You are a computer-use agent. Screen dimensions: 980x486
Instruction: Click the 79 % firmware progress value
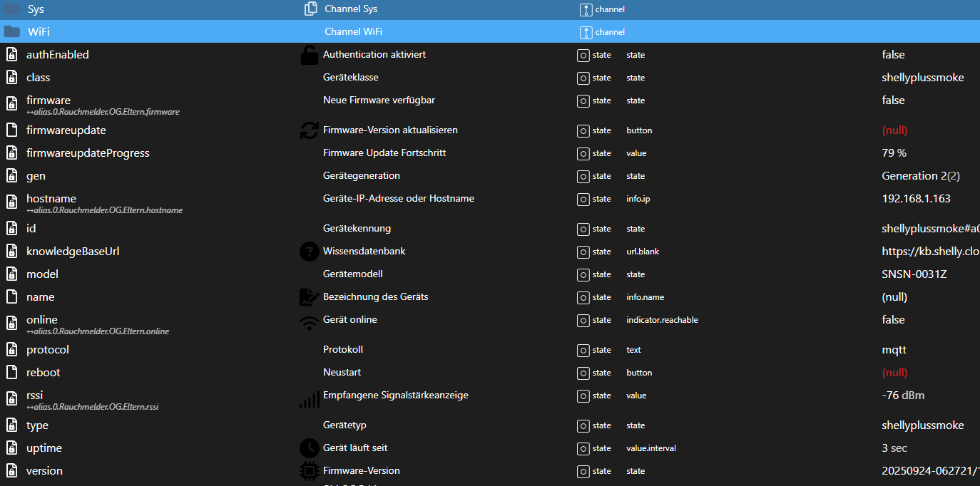point(894,153)
